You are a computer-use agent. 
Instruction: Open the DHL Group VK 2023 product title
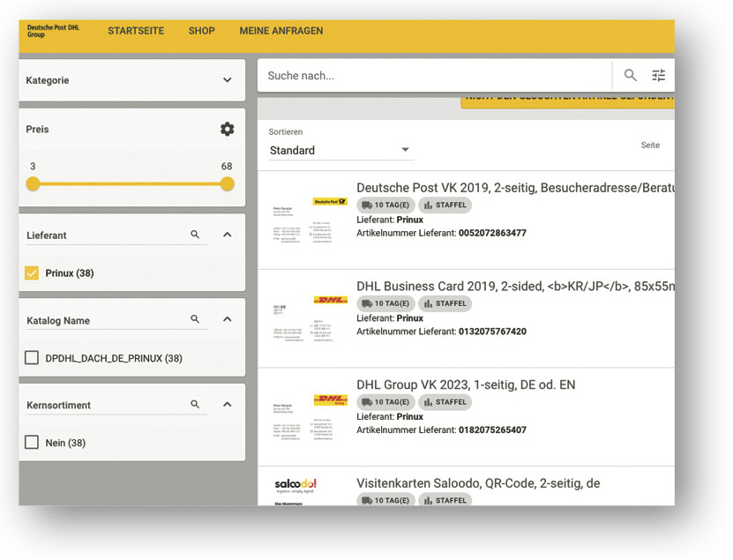coord(465,385)
